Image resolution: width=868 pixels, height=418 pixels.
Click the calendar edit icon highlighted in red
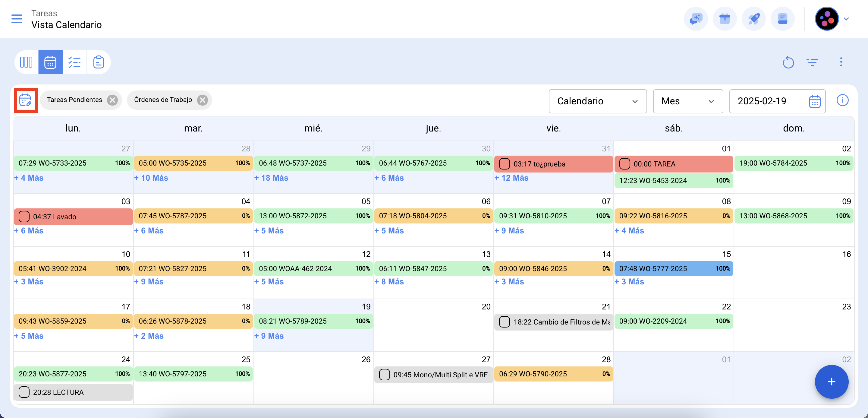[x=26, y=100]
